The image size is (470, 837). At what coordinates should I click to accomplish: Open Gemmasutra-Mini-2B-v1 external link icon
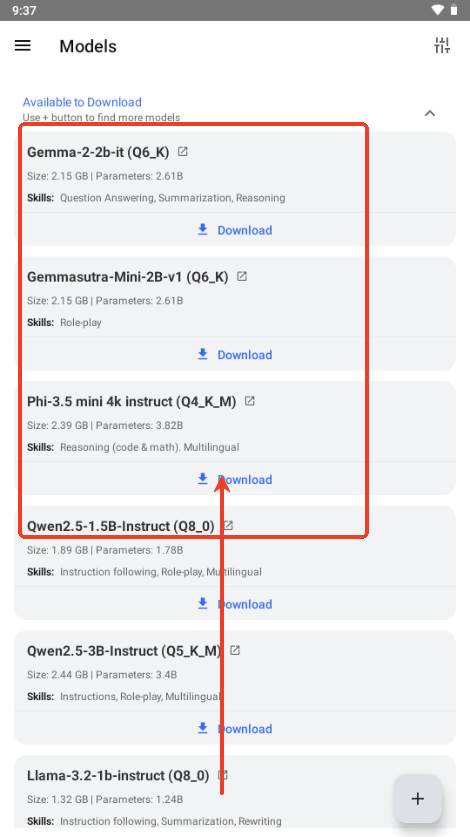click(x=242, y=276)
